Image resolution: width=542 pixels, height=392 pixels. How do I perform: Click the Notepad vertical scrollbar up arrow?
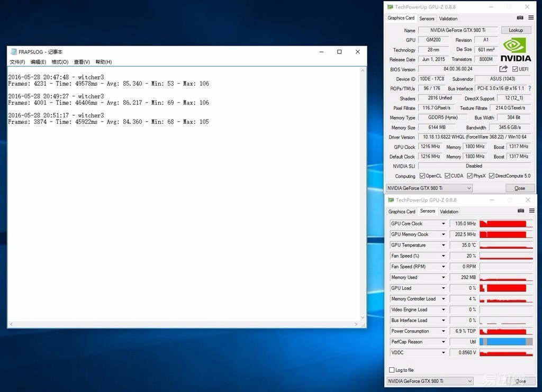[x=363, y=70]
